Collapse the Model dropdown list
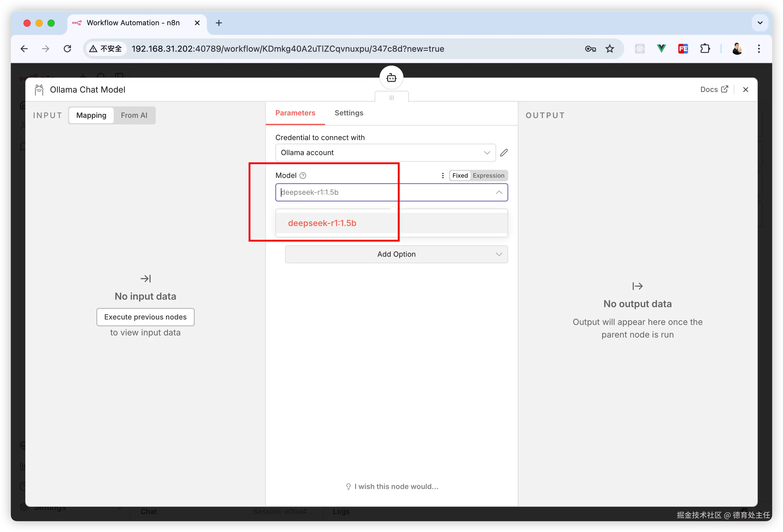783x532 pixels. tap(499, 192)
